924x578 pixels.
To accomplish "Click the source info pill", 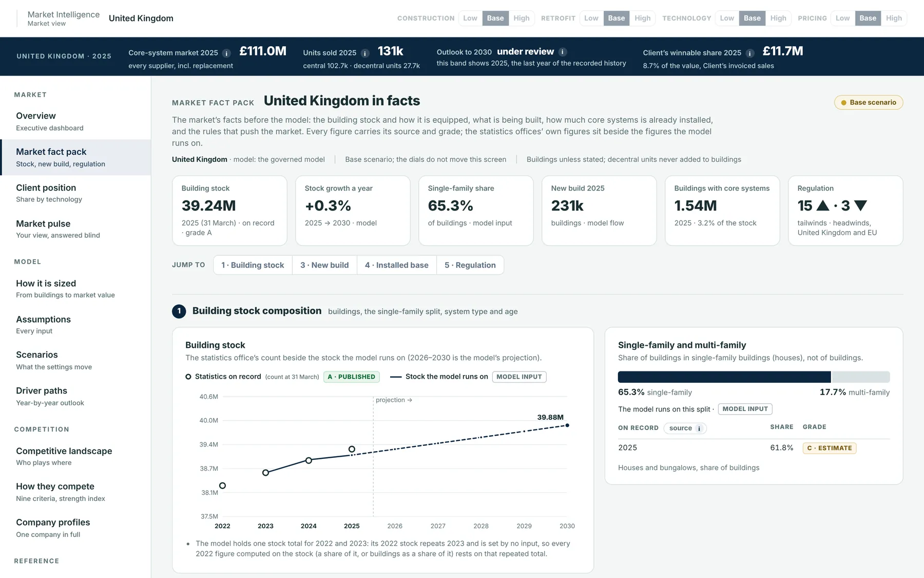I will tap(685, 428).
